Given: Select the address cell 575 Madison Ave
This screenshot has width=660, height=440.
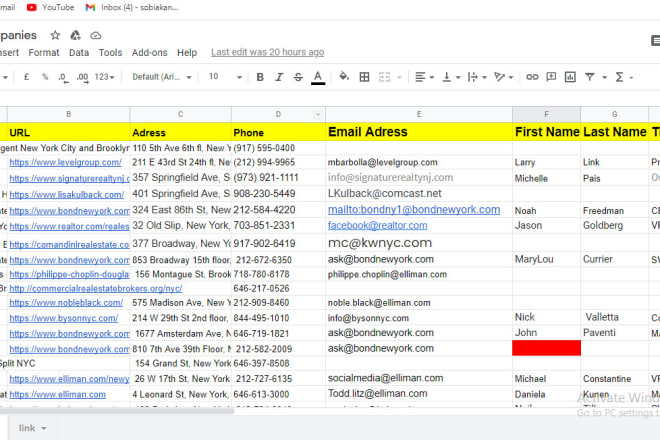Looking at the screenshot, I should tap(181, 303).
